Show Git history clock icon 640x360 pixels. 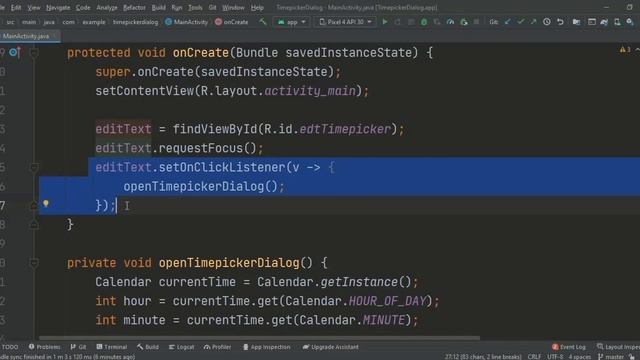(x=547, y=22)
